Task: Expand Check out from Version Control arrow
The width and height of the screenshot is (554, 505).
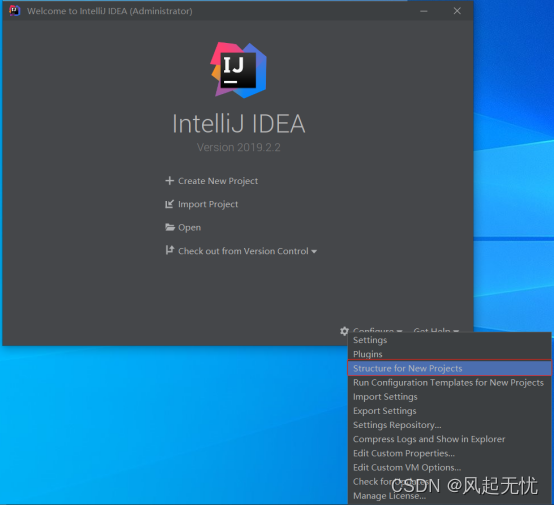Action: (x=314, y=252)
